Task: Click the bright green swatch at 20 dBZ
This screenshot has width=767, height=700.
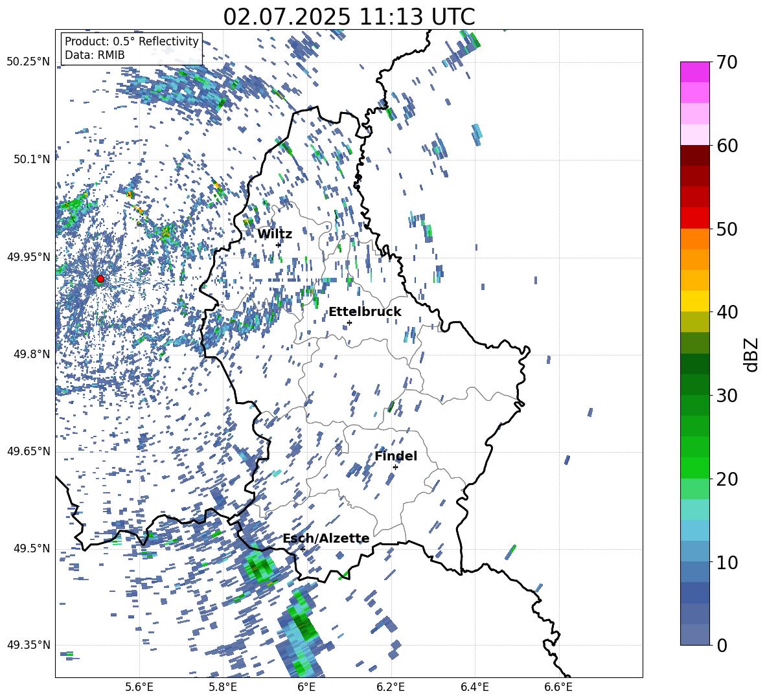Action: [695, 468]
